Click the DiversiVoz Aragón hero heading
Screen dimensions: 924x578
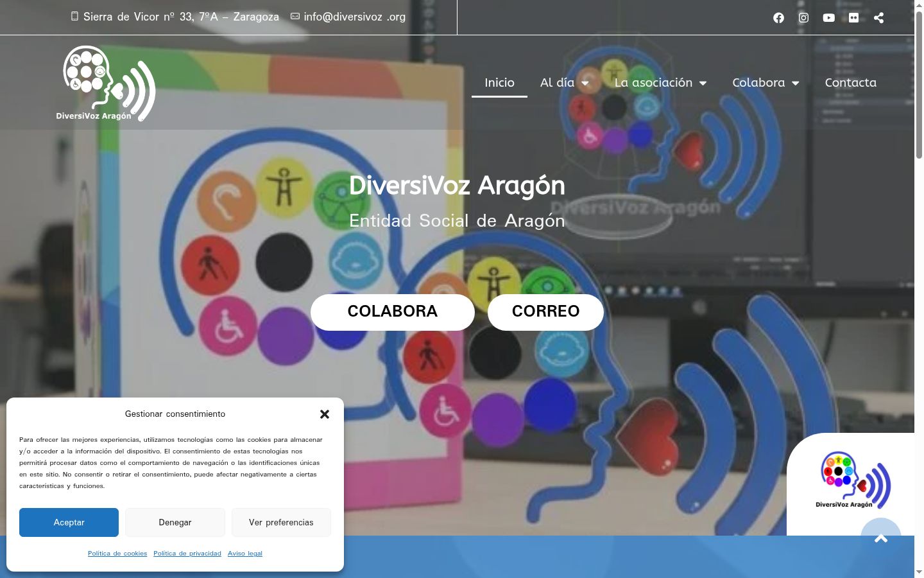(x=457, y=186)
